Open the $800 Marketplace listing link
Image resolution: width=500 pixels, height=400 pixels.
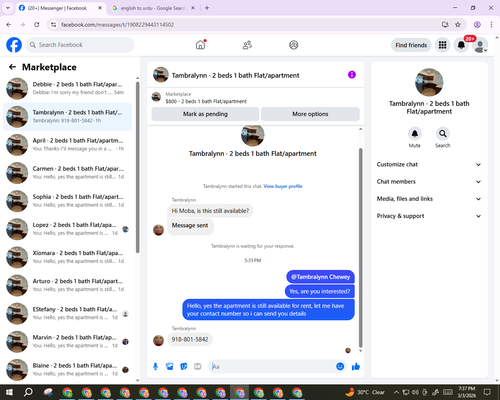[x=206, y=101]
